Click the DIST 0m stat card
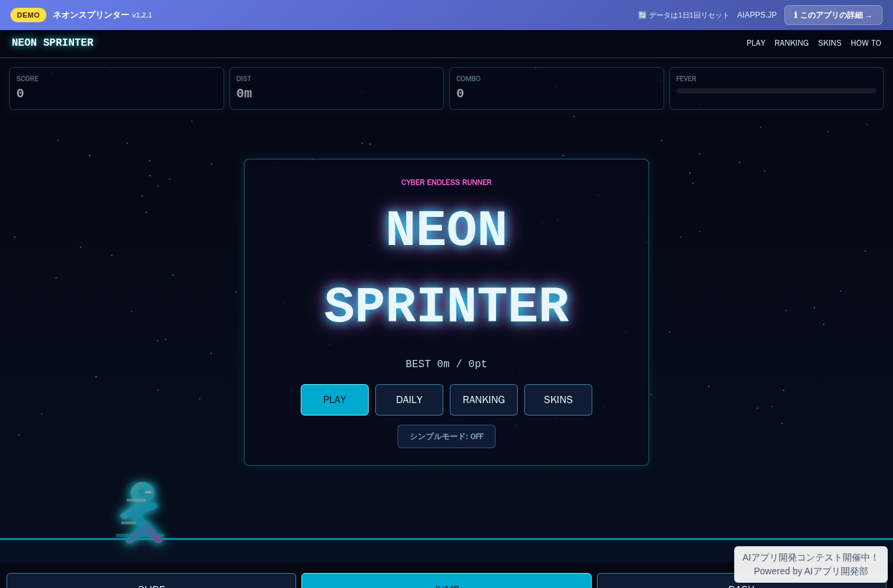Image resolution: width=893 pixels, height=588 pixels. coord(337,88)
